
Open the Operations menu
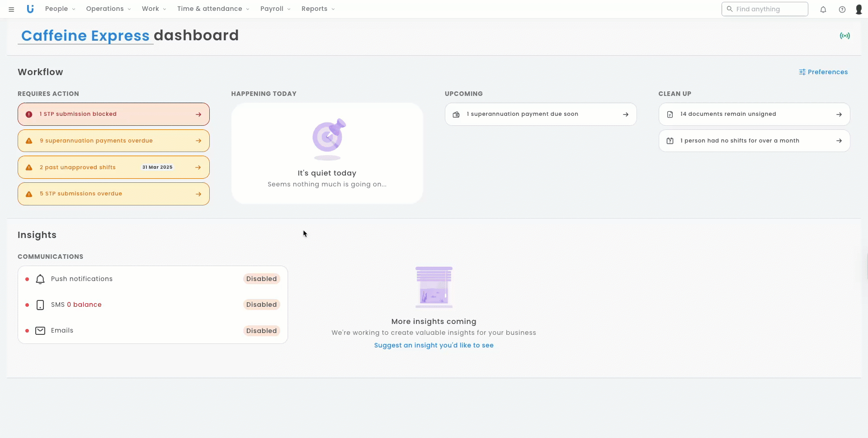coord(108,9)
